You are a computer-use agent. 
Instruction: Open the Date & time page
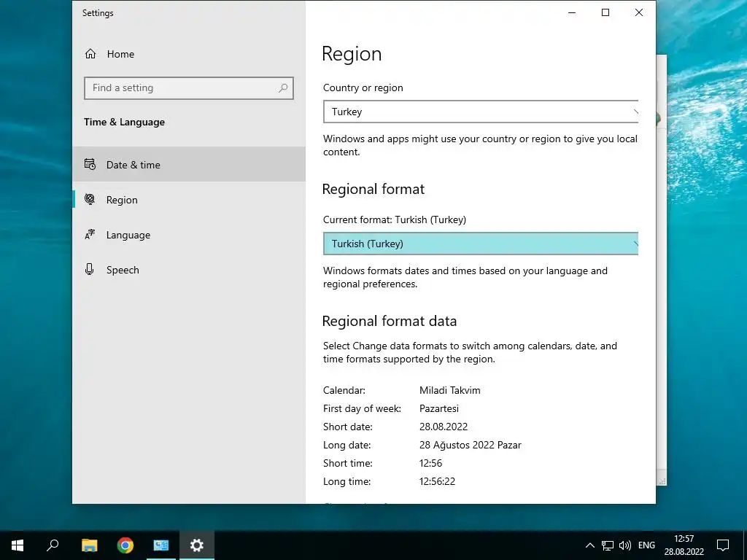[x=189, y=164]
